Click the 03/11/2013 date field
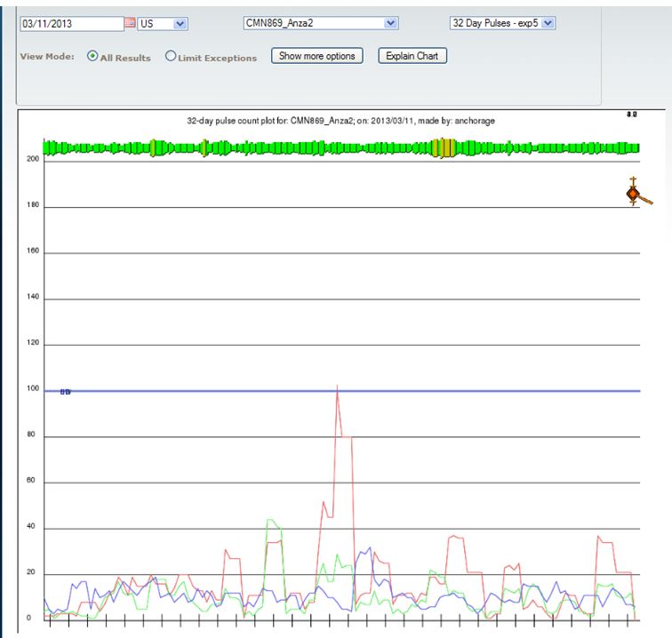672x638 pixels. [x=72, y=24]
